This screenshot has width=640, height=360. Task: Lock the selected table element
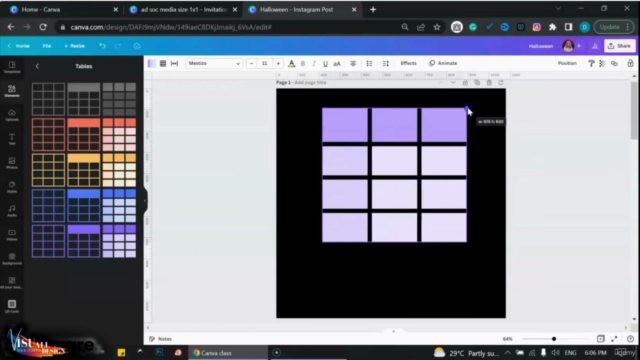[x=630, y=63]
